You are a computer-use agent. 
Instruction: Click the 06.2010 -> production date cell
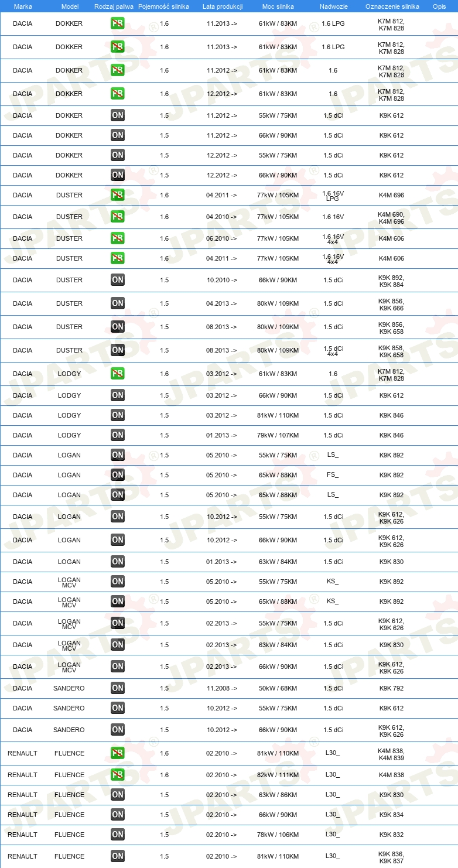coord(222,238)
